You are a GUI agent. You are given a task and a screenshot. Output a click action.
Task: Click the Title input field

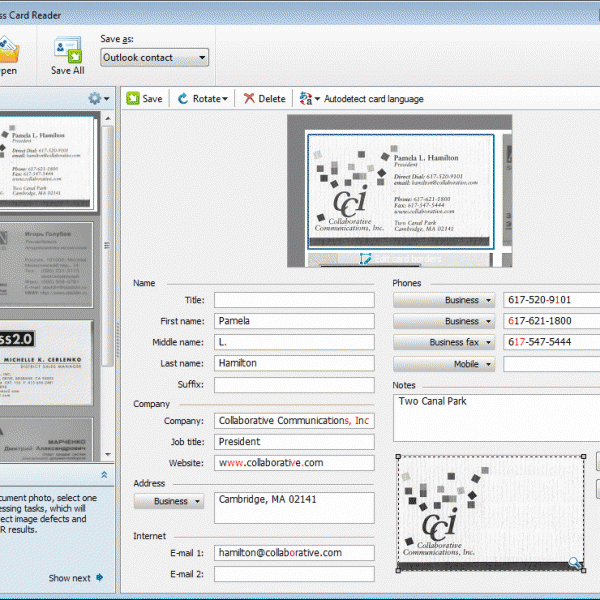[x=294, y=300]
